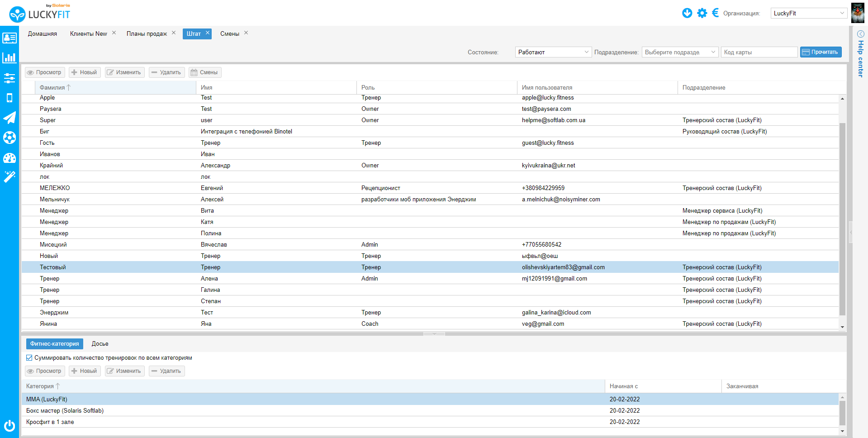Screen dimensions: 868x438
Task: Open the mobile phone sidebar icon
Action: 9,98
